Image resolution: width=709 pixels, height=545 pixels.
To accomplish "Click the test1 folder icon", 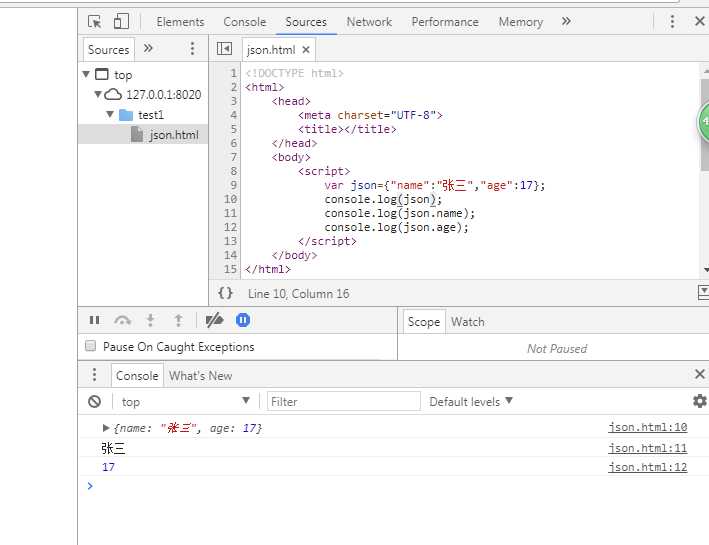I will click(x=126, y=115).
